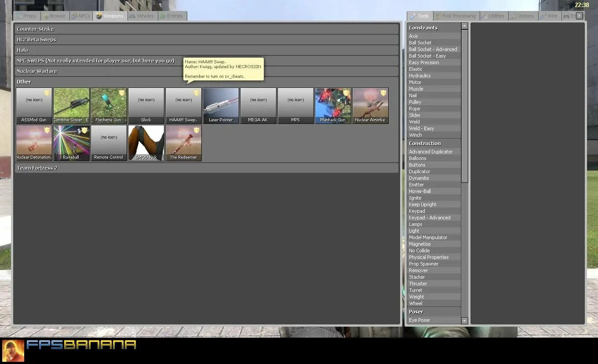Select the Physical Properties tool

click(x=434, y=257)
